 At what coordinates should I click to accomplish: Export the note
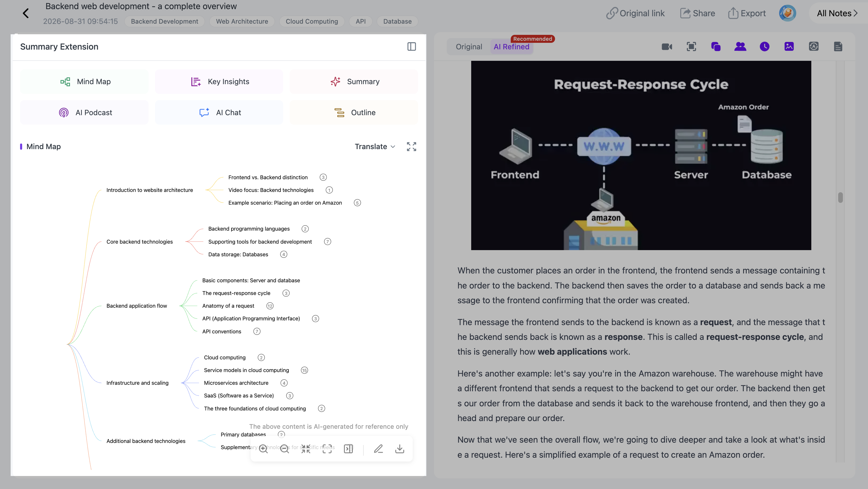746,13
